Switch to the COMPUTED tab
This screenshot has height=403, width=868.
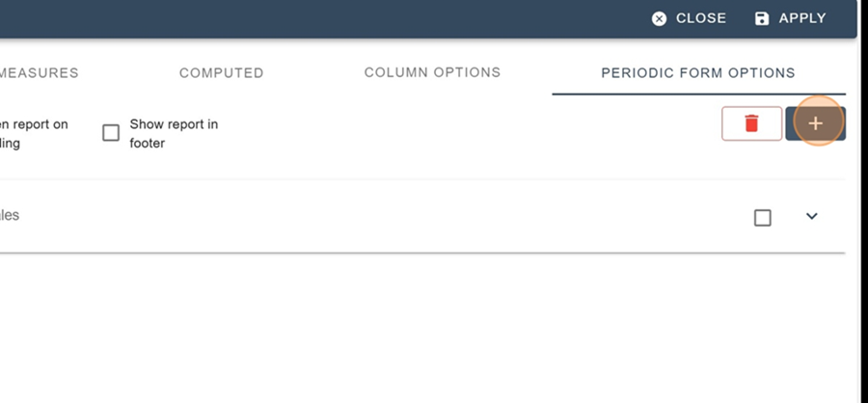[222, 72]
